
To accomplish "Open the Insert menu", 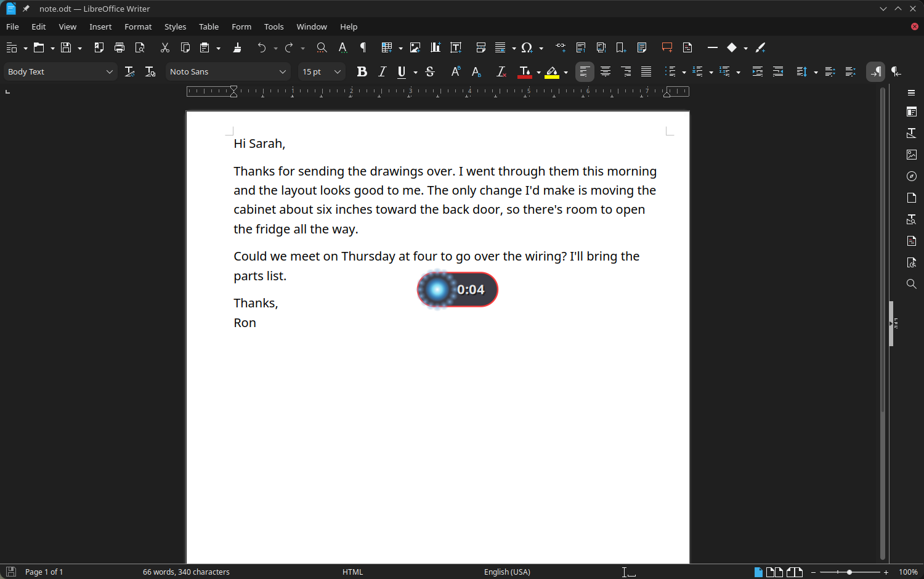I will [100, 26].
